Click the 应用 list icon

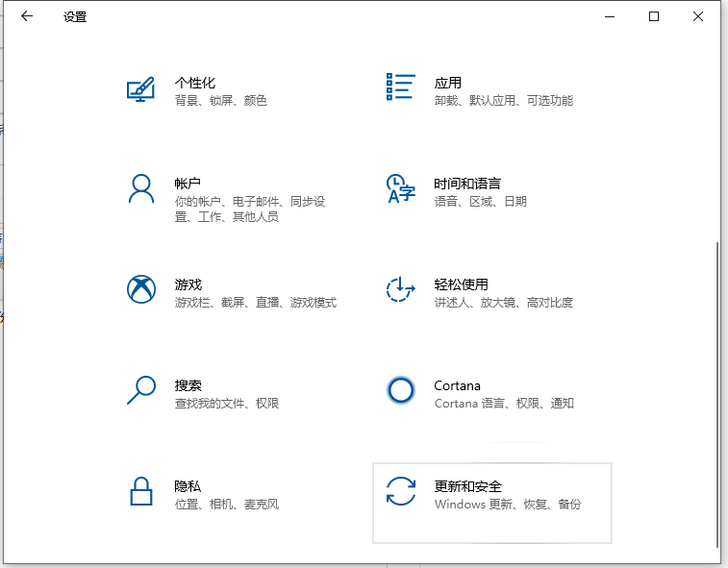pos(400,87)
